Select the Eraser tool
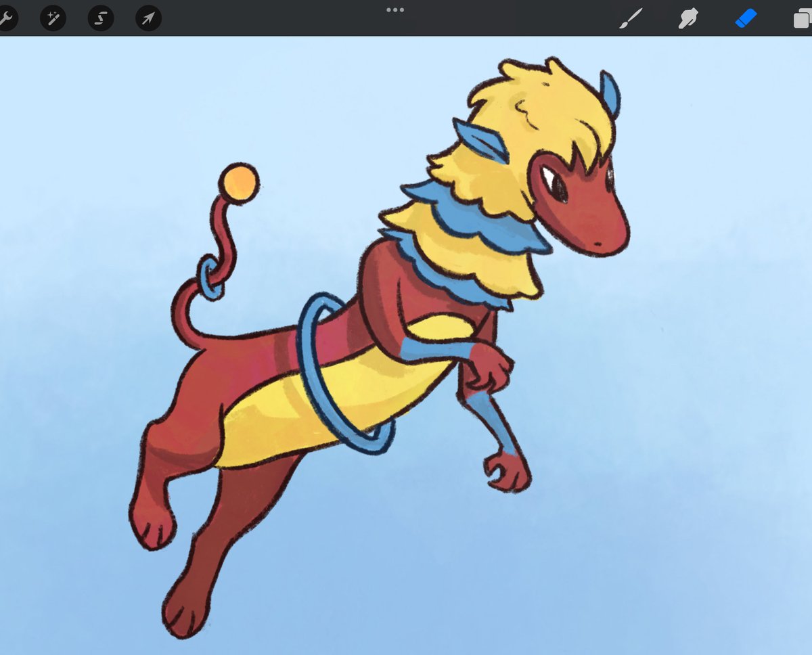Image resolution: width=812 pixels, height=655 pixels. coord(746,18)
